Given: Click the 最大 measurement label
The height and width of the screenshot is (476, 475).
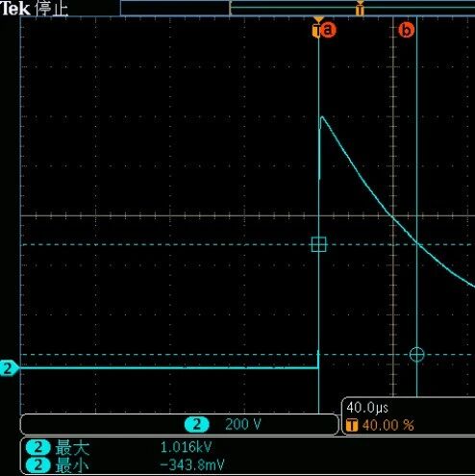Looking at the screenshot, I should pyautogui.click(x=72, y=447).
